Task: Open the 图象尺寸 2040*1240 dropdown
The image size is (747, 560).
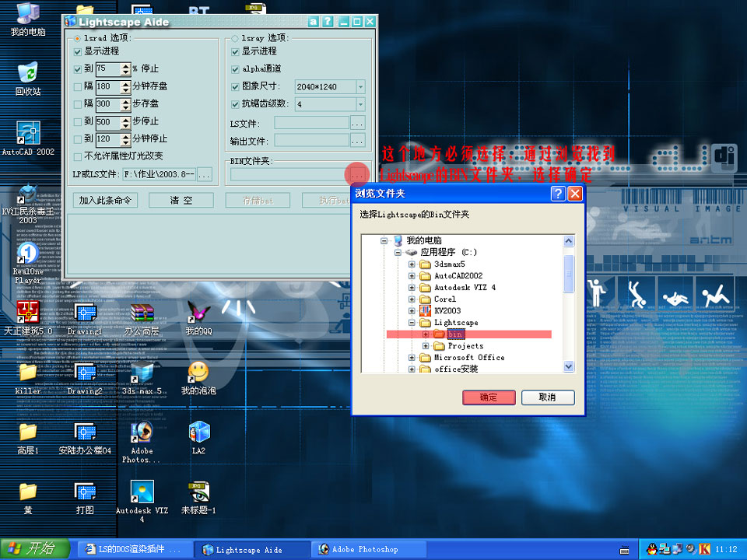Action: tap(360, 86)
